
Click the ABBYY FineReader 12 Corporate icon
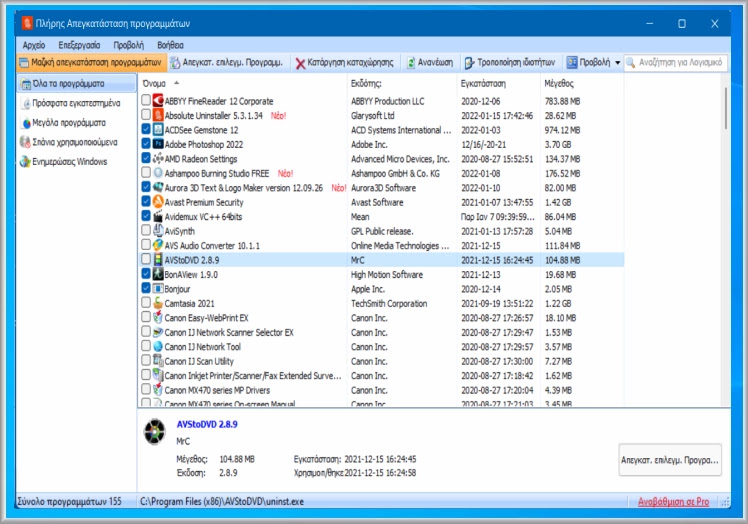(x=158, y=101)
